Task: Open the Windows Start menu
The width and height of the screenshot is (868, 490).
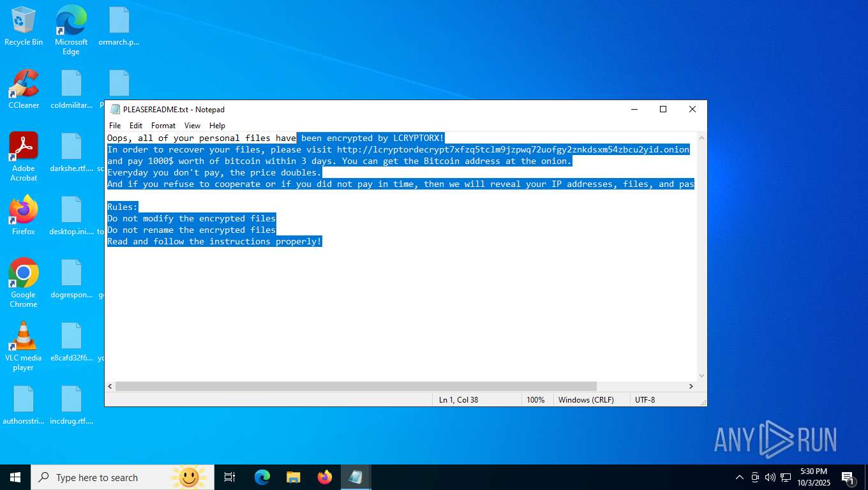Action: tap(15, 477)
